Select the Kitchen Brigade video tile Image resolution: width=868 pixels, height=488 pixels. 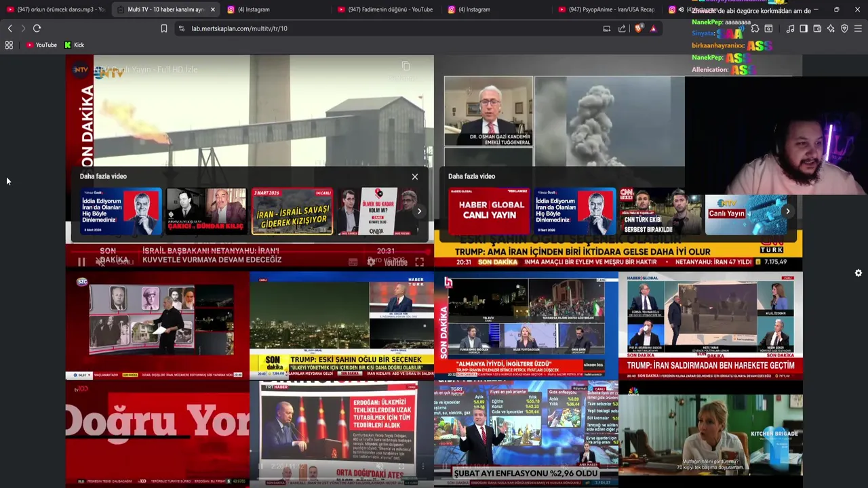click(x=711, y=434)
